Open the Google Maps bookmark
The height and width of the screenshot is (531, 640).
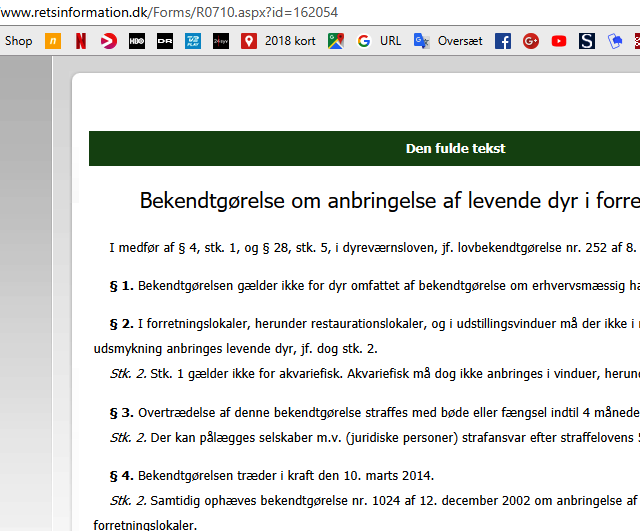coord(336,41)
